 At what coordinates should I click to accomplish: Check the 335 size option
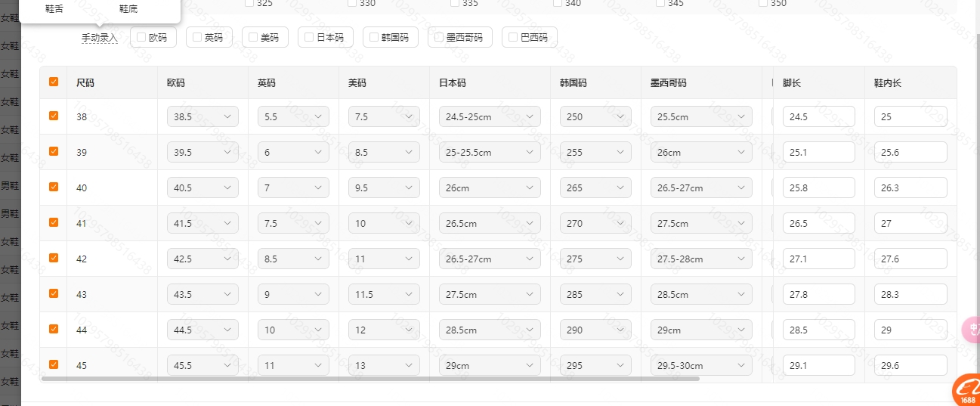[x=455, y=3]
